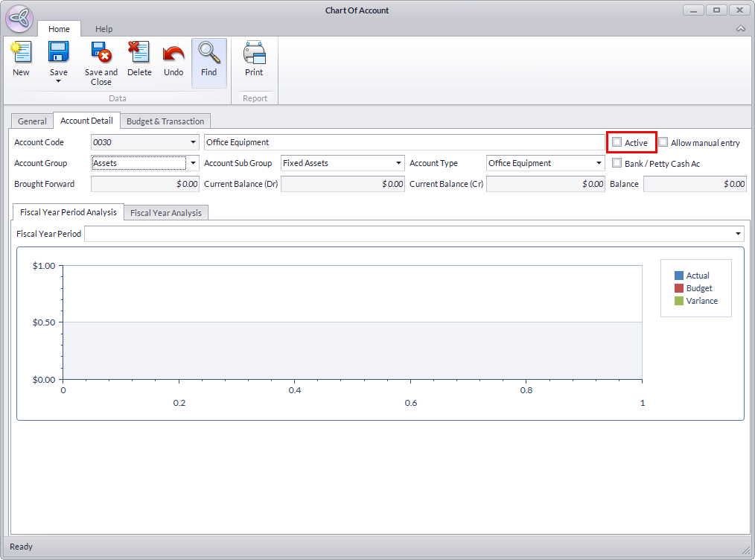
Task: Collapse the ribbon using the chevron
Action: (x=740, y=29)
